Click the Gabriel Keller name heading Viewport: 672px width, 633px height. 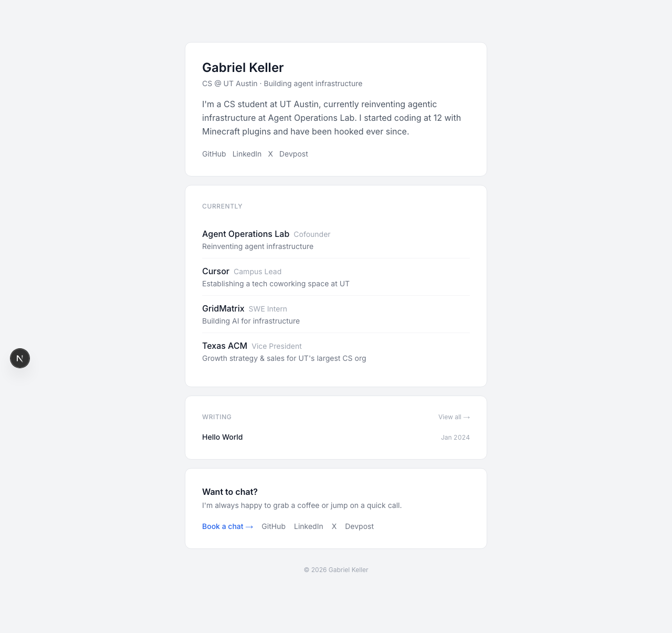(x=243, y=68)
